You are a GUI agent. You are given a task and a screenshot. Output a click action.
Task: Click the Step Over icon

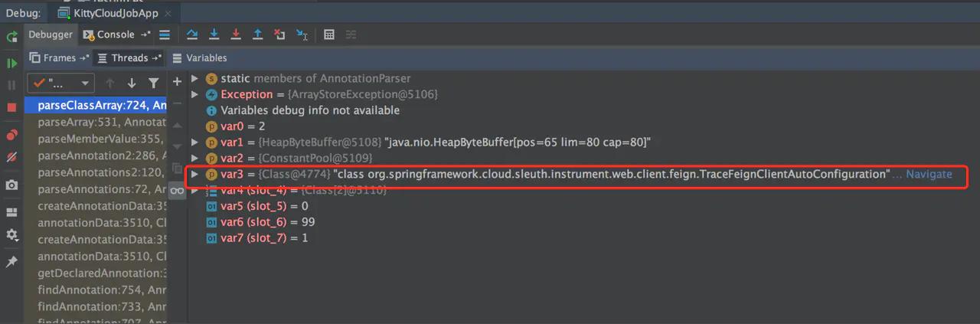(x=192, y=34)
